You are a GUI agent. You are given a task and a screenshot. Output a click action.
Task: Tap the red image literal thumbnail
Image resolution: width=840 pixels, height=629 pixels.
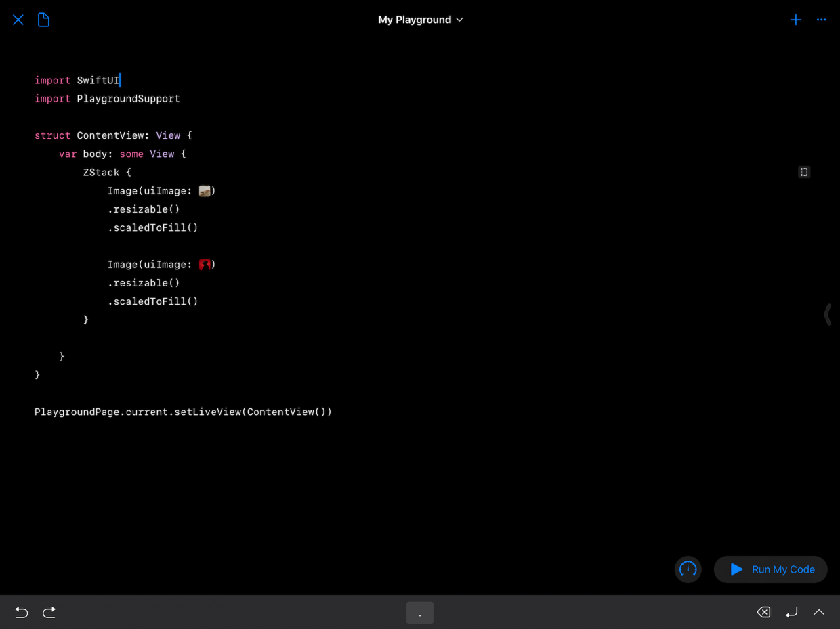[205, 264]
